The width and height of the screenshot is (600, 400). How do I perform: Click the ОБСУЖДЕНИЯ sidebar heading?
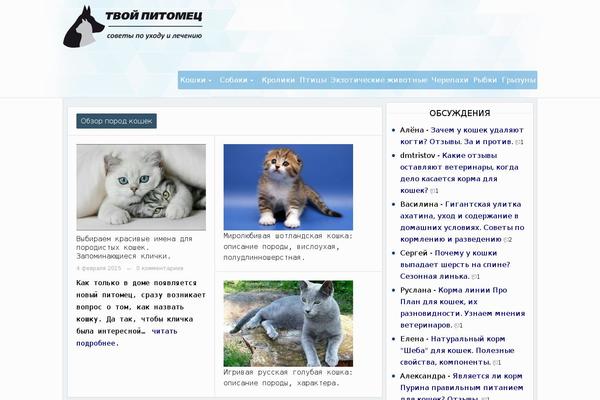[460, 113]
